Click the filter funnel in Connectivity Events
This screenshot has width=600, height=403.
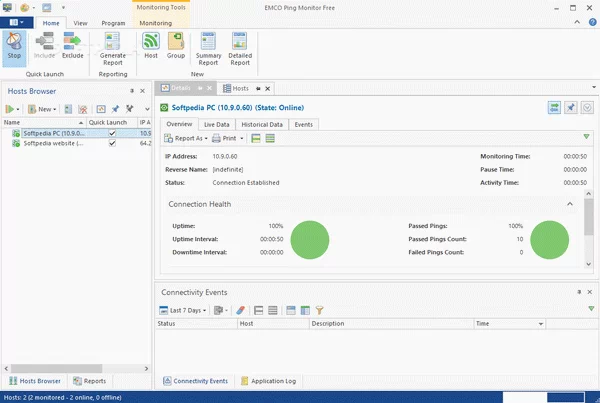[x=320, y=310]
